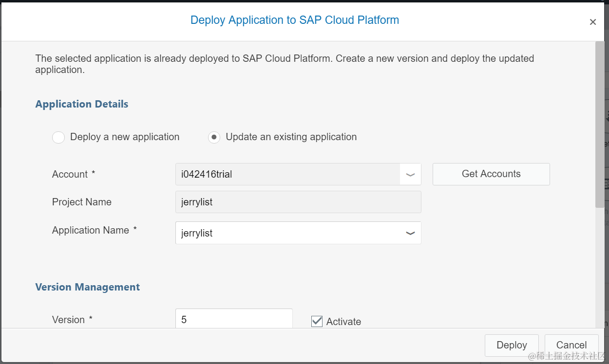
Task: Expand the Account dropdown arrow
Action: [x=410, y=174]
